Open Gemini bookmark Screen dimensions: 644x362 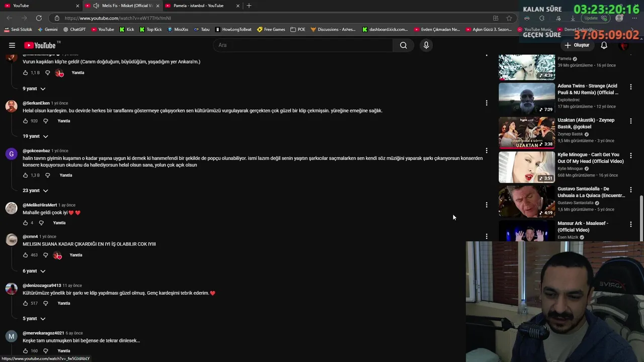(47, 30)
